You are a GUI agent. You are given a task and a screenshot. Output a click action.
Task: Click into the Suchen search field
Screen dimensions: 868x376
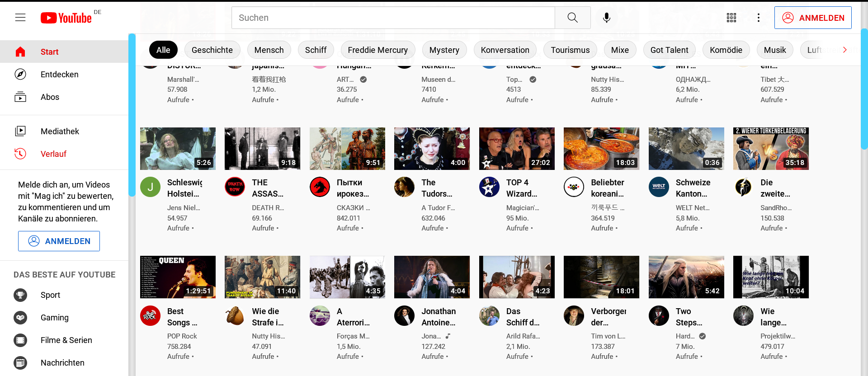click(x=393, y=18)
